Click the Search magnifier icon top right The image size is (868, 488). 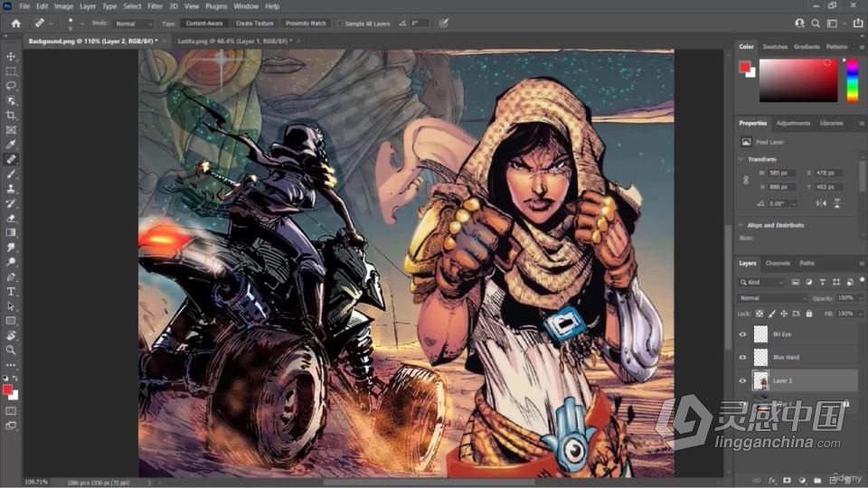point(816,23)
